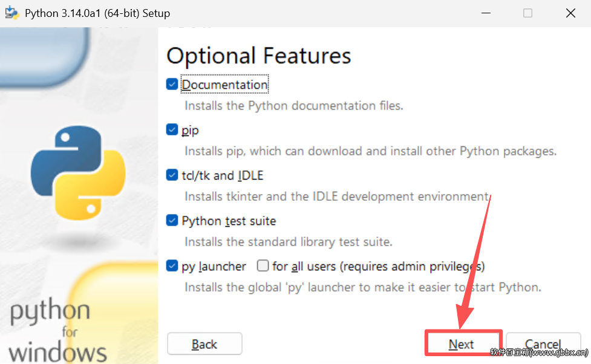Close the Python Setup window
Screen dimensions: 591x364
(x=570, y=13)
